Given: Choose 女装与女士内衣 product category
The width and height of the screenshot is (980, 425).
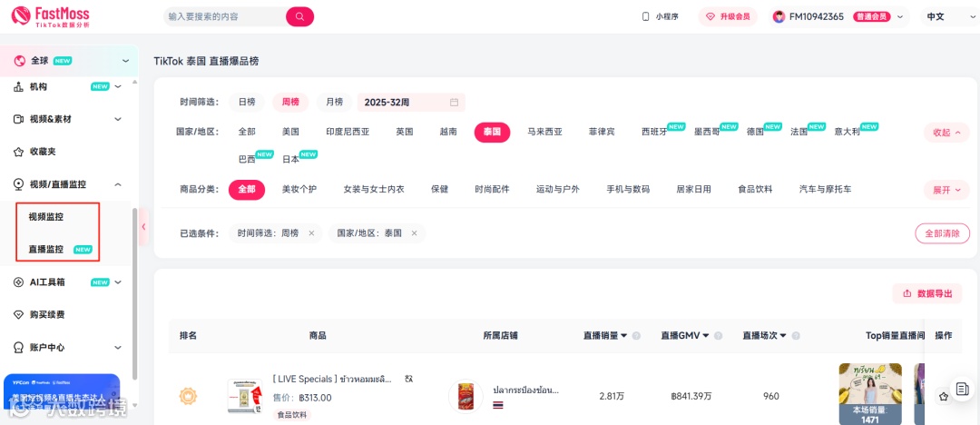Looking at the screenshot, I should [374, 189].
